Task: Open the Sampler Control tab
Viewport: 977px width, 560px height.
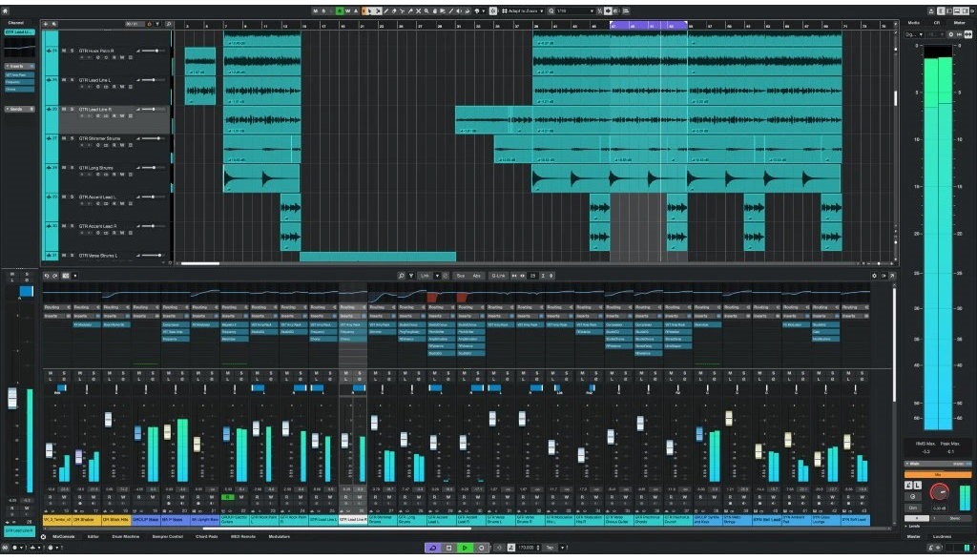Action: 167,536
